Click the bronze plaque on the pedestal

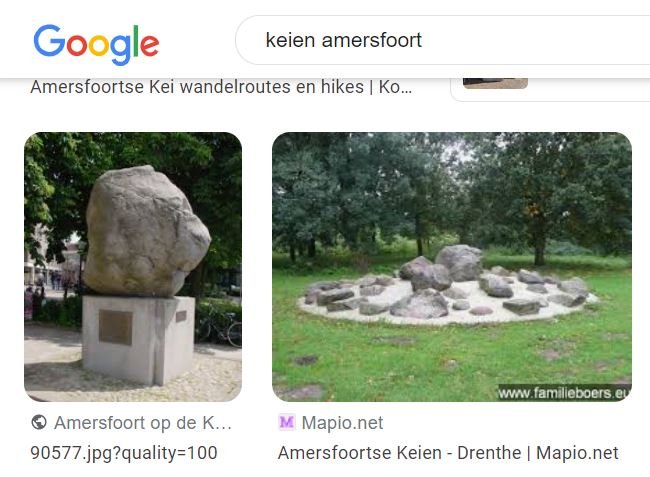click(x=116, y=327)
